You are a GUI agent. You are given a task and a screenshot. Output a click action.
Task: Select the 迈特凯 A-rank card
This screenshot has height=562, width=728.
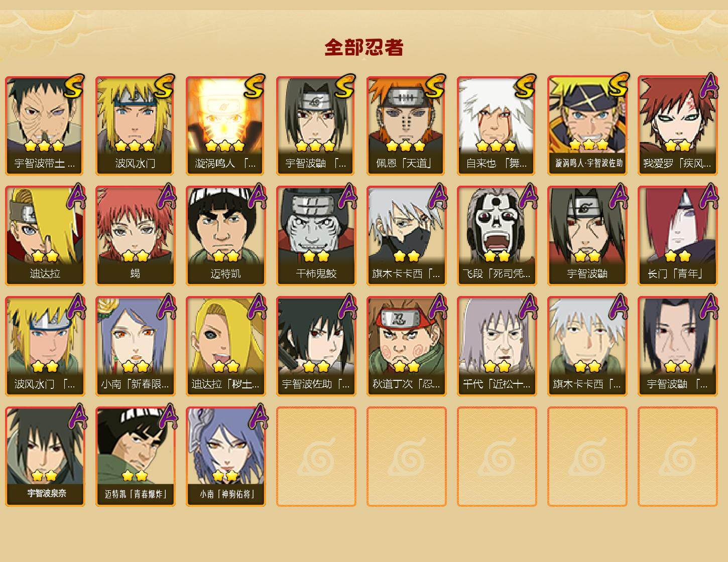coord(225,236)
